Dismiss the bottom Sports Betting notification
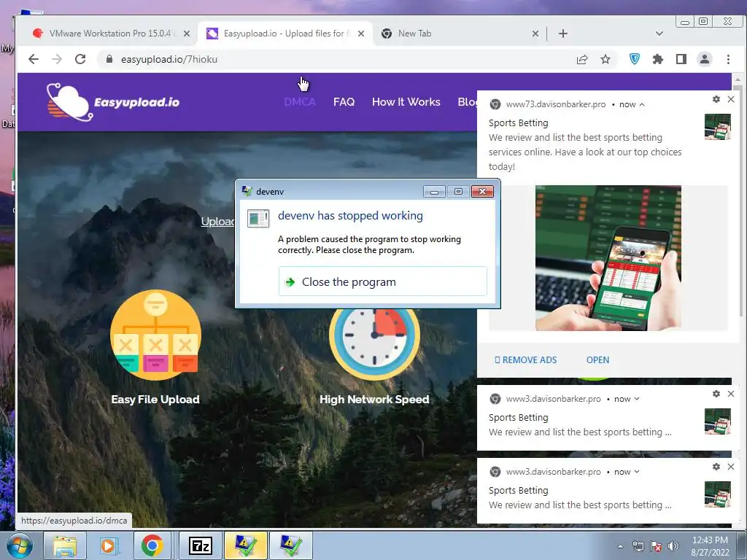The height and width of the screenshot is (560, 747). pos(731,467)
